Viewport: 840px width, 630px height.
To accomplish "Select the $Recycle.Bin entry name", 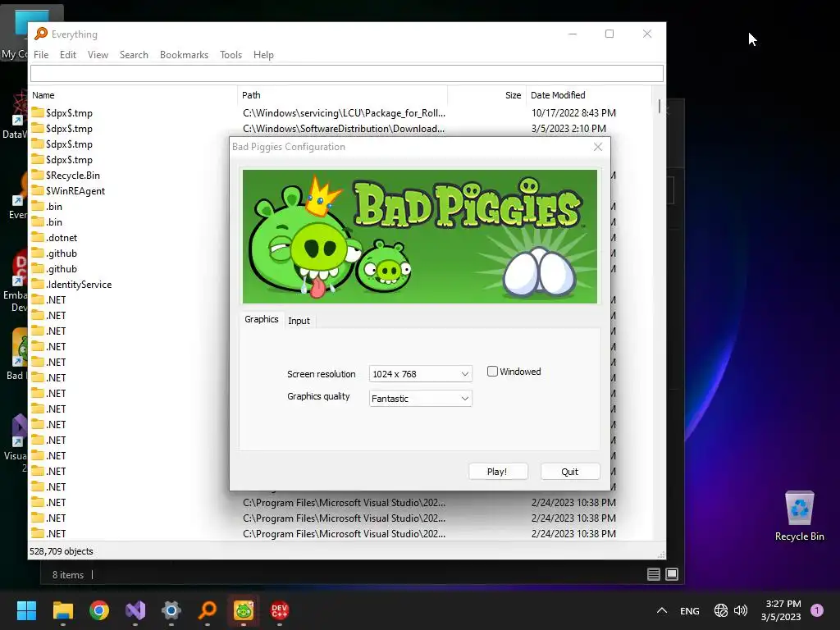I will (x=73, y=176).
